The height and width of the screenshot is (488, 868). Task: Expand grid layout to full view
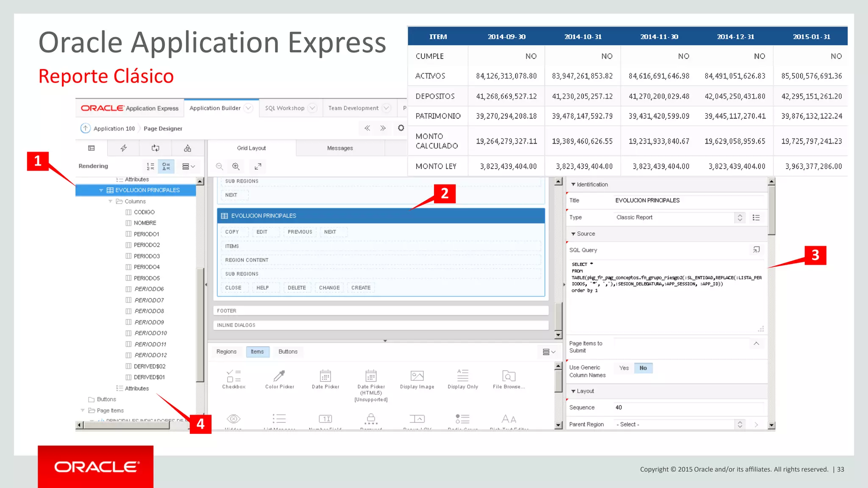[258, 166]
